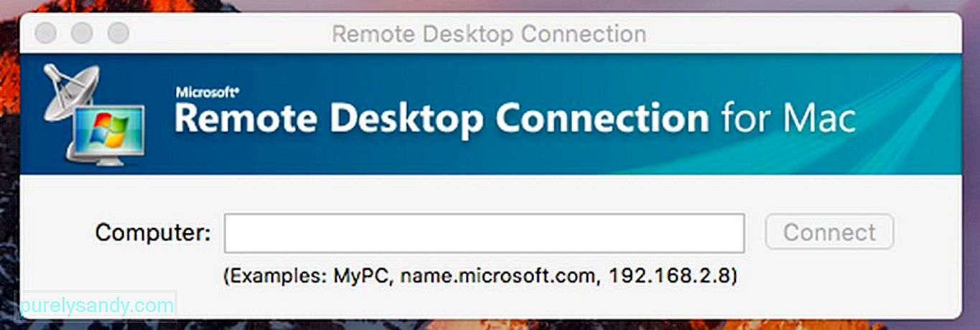The height and width of the screenshot is (330, 980).
Task: Click the desktop wallpaper above the window title
Action: pos(490,5)
